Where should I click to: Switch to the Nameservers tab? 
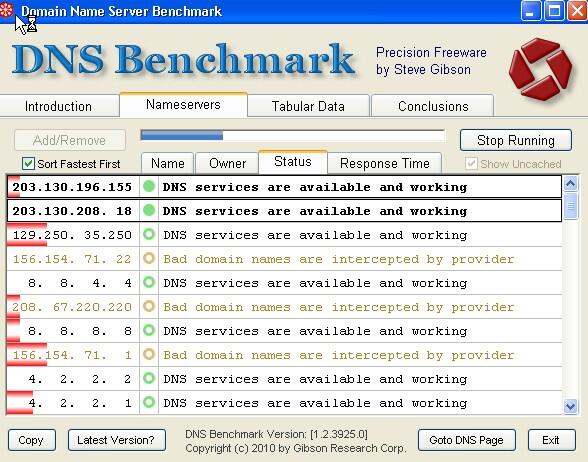(183, 105)
